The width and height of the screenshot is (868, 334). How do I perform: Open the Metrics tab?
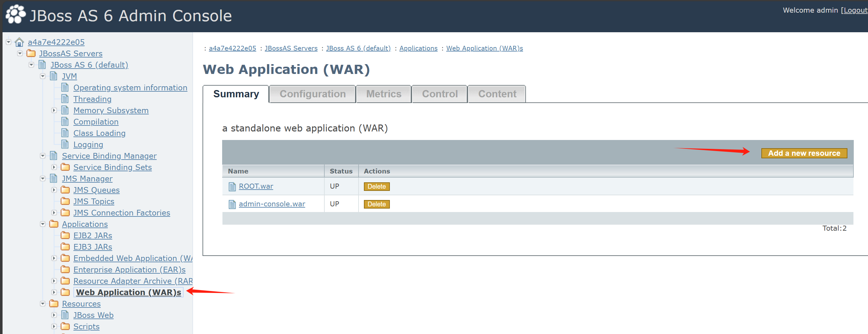click(384, 94)
